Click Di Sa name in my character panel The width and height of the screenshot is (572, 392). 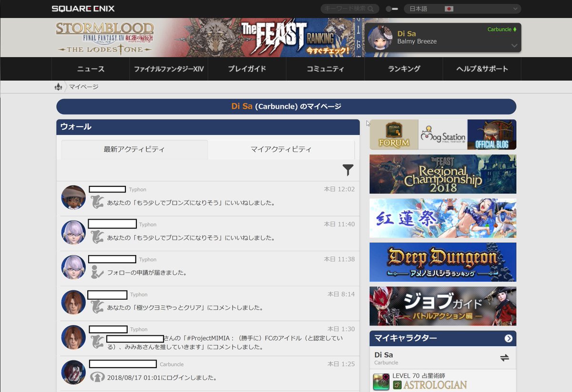point(384,355)
